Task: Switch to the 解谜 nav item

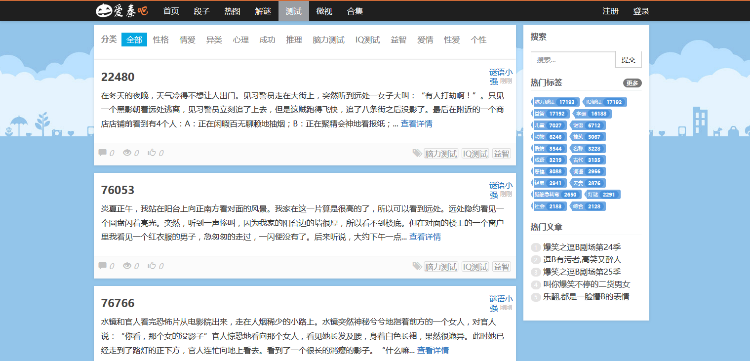Action: [263, 11]
